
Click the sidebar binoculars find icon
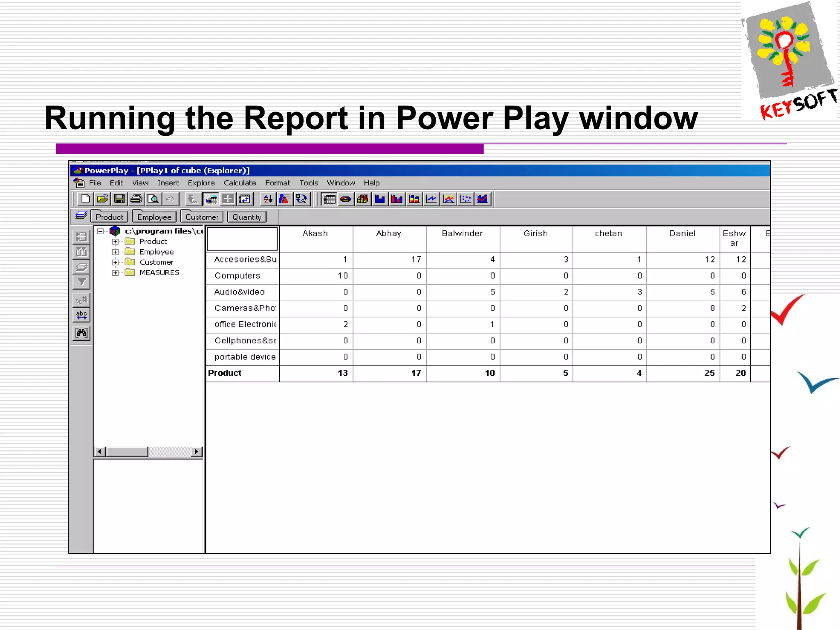coord(82,333)
